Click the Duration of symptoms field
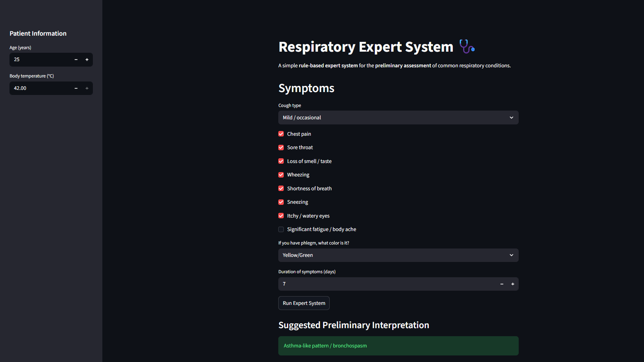Image resolution: width=644 pixels, height=362 pixels. [x=386, y=284]
